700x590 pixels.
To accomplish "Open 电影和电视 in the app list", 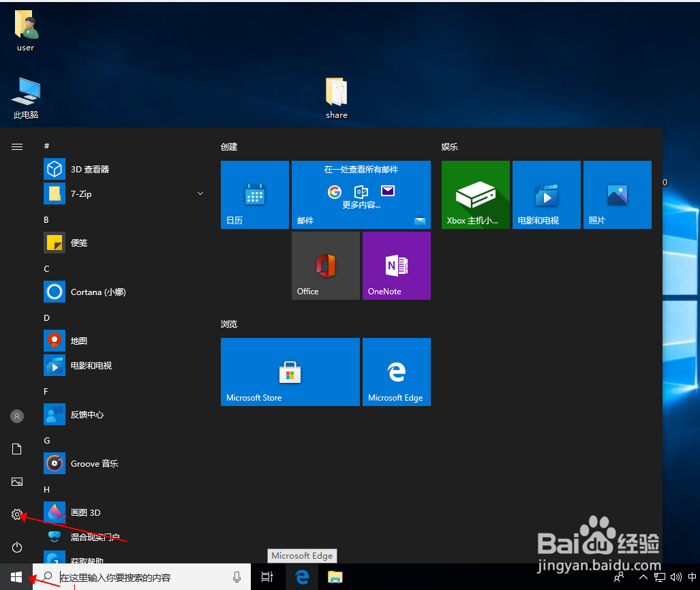I will pyautogui.click(x=123, y=366).
